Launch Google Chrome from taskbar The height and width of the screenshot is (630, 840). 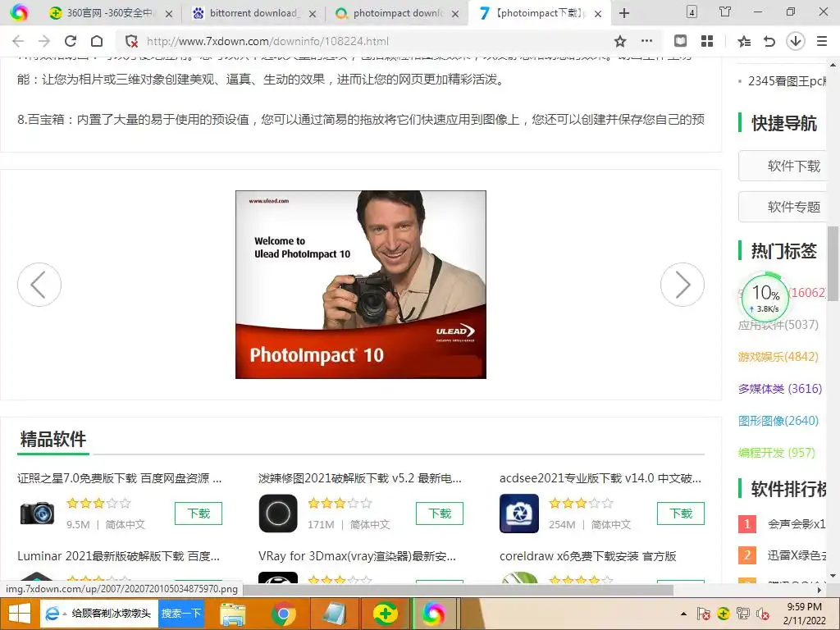(283, 614)
